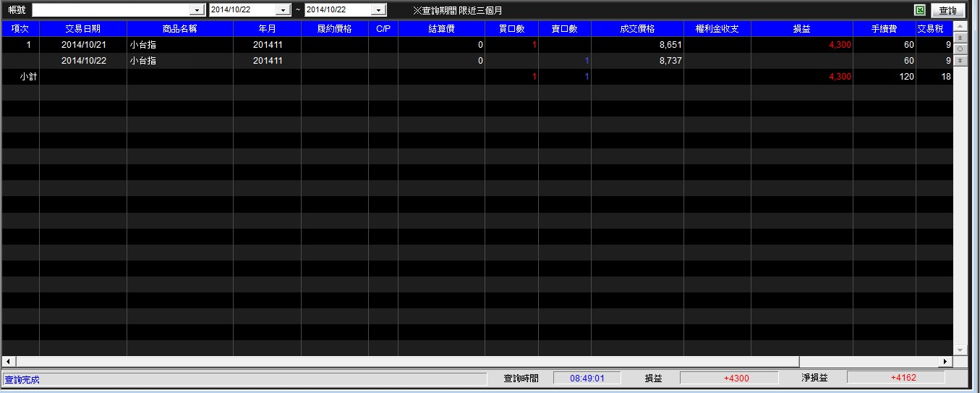Image resolution: width=980 pixels, height=393 pixels.
Task: Click the 查詢完成 status message
Action: point(22,379)
